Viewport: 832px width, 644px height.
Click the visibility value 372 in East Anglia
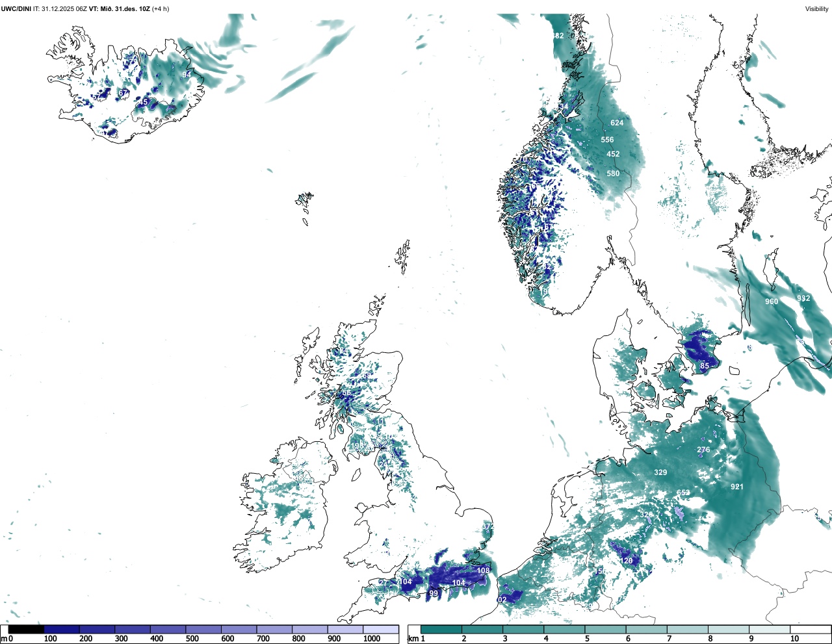pyautogui.click(x=487, y=526)
